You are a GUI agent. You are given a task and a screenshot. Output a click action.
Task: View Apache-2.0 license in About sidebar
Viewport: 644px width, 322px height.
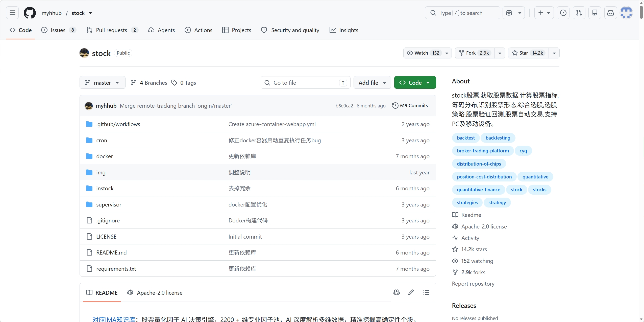(x=479, y=226)
